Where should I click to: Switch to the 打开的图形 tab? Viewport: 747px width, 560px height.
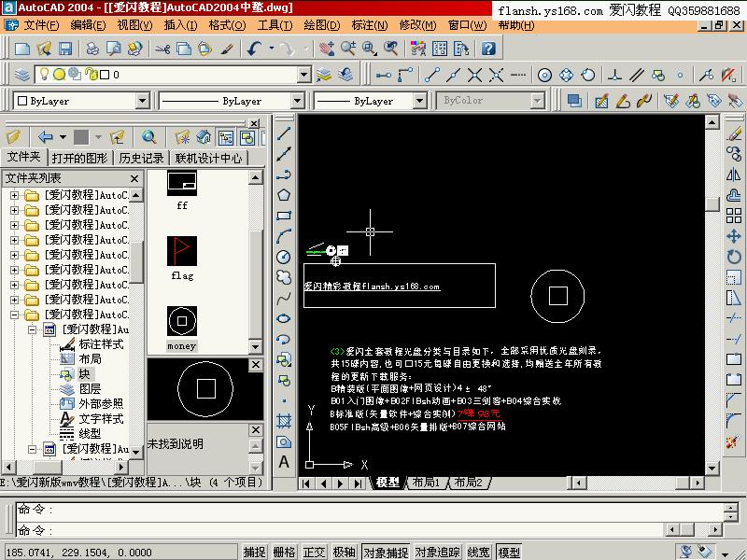pos(79,158)
